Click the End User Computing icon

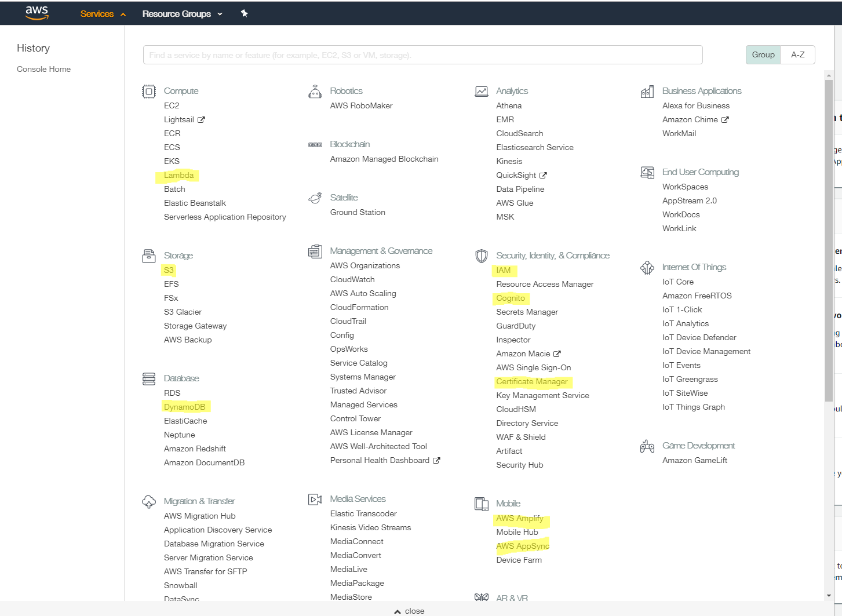pos(647,173)
